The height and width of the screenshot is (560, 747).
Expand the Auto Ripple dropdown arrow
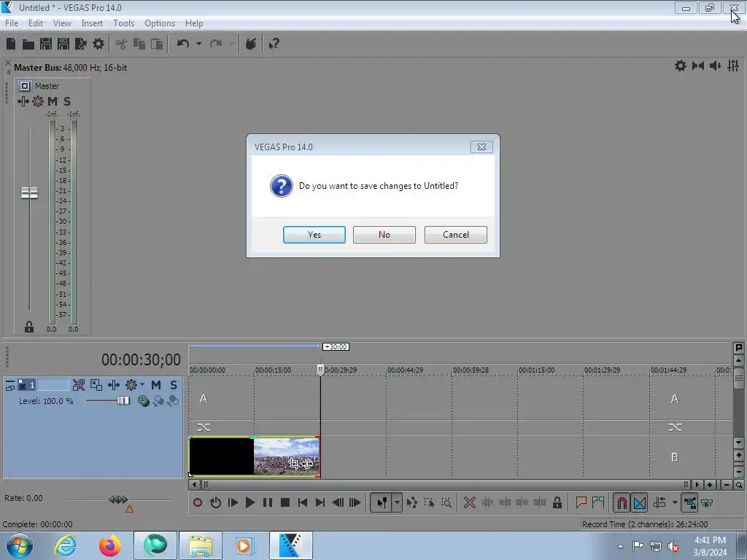[675, 502]
